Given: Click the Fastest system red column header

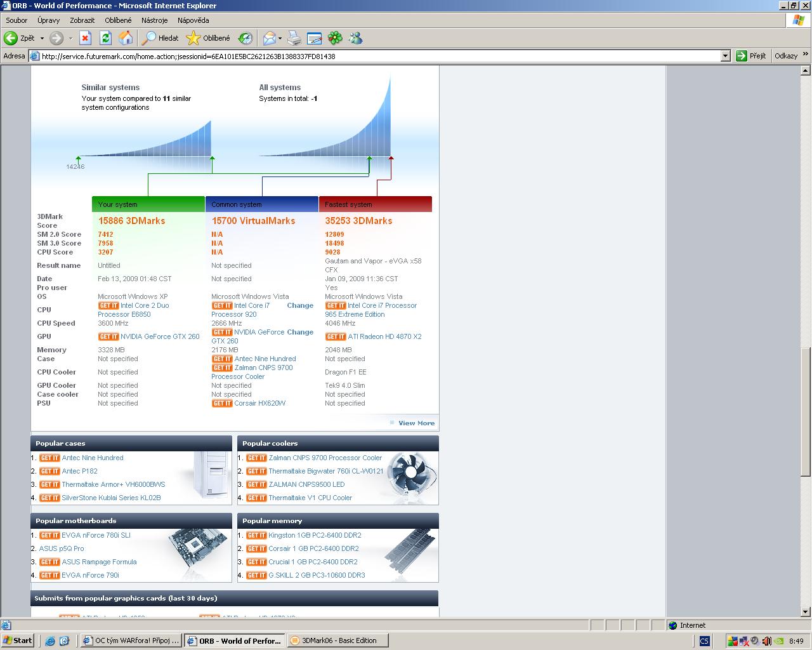Looking at the screenshot, I should [x=376, y=204].
